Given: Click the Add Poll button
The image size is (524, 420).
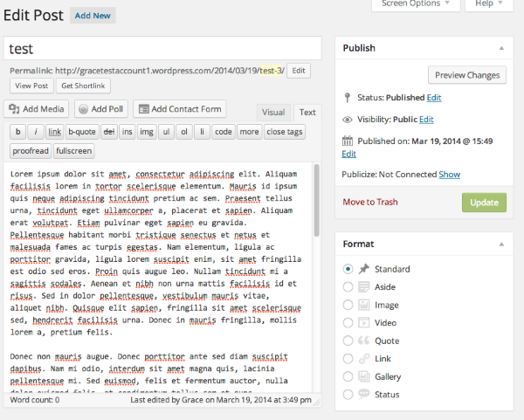Looking at the screenshot, I should [100, 109].
